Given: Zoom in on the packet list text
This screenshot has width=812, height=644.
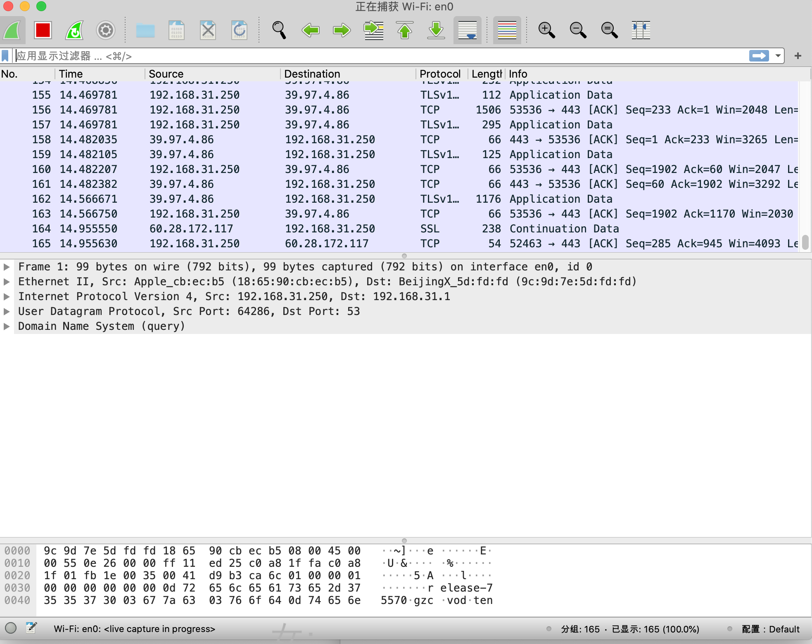Looking at the screenshot, I should (x=546, y=30).
